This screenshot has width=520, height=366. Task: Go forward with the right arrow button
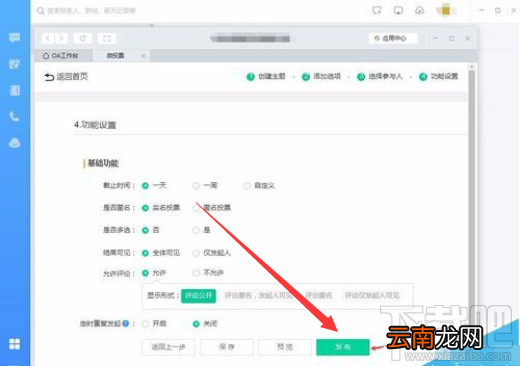(61, 38)
